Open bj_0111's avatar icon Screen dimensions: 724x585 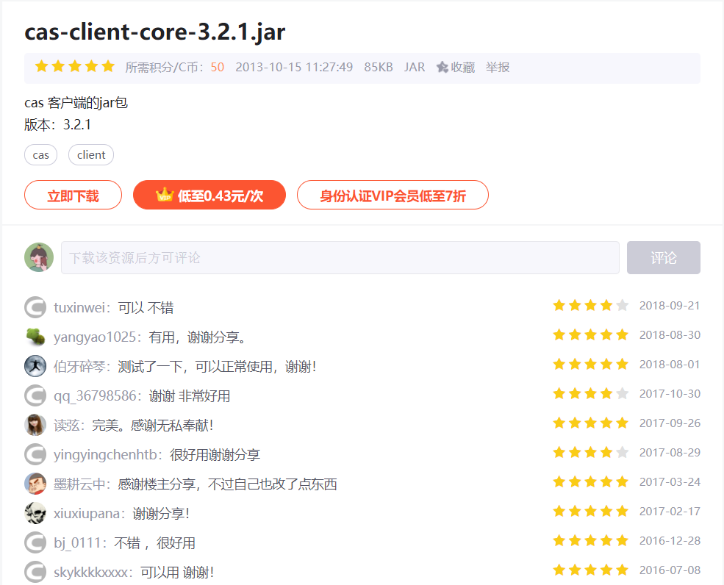pos(35,543)
